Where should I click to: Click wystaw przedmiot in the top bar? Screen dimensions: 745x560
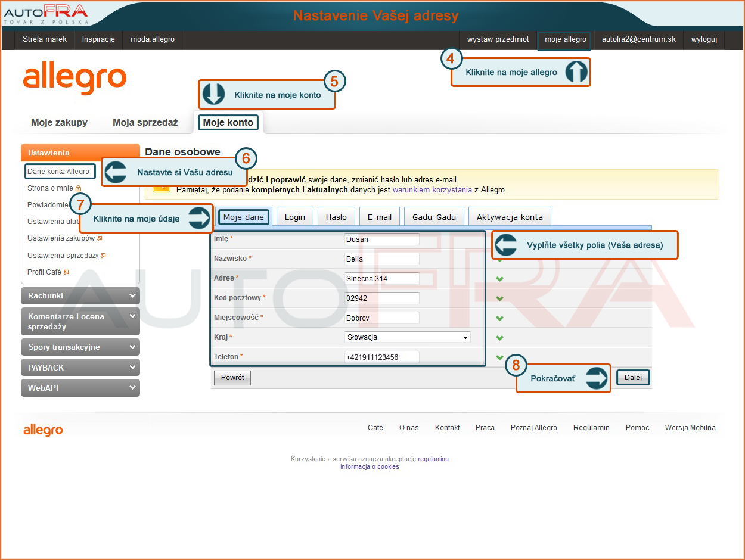[x=498, y=39]
